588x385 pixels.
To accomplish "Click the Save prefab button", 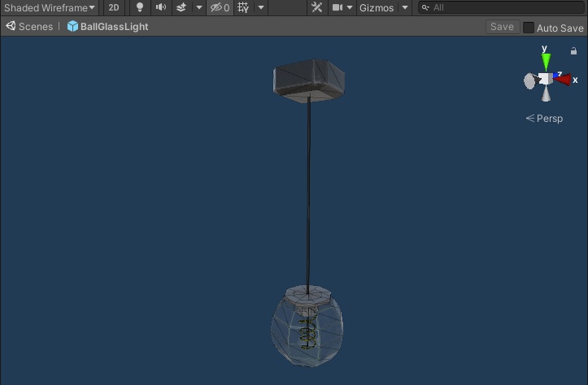I will pyautogui.click(x=502, y=27).
